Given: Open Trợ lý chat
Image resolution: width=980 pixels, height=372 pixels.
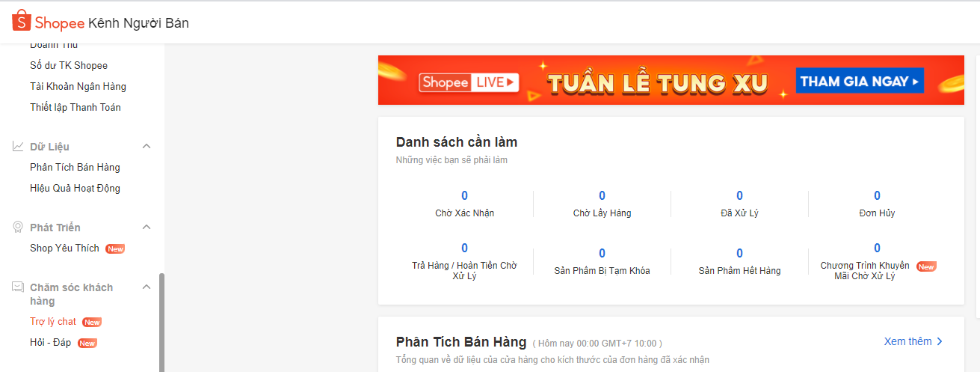Looking at the screenshot, I should 53,322.
